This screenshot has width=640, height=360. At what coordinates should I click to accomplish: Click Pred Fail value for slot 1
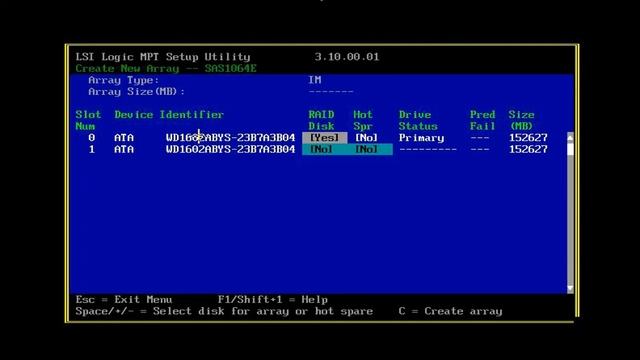[x=480, y=149]
